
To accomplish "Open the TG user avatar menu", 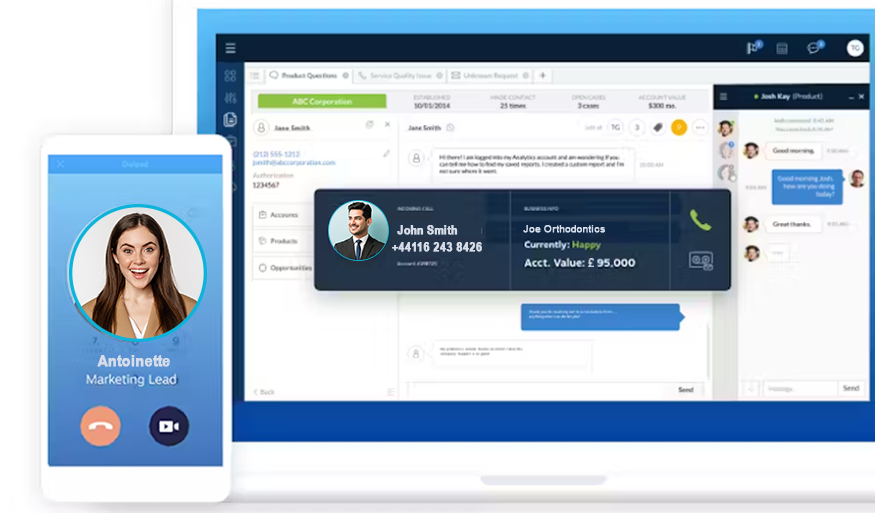I will click(x=854, y=49).
